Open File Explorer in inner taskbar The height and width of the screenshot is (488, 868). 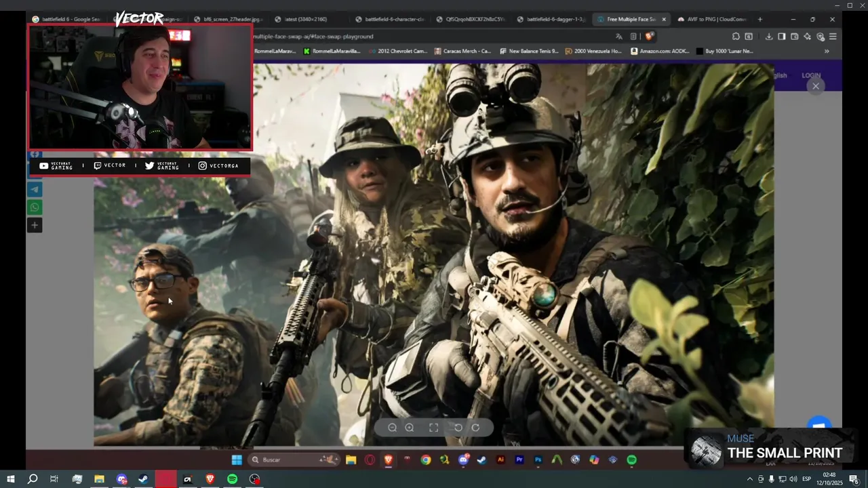point(351,460)
